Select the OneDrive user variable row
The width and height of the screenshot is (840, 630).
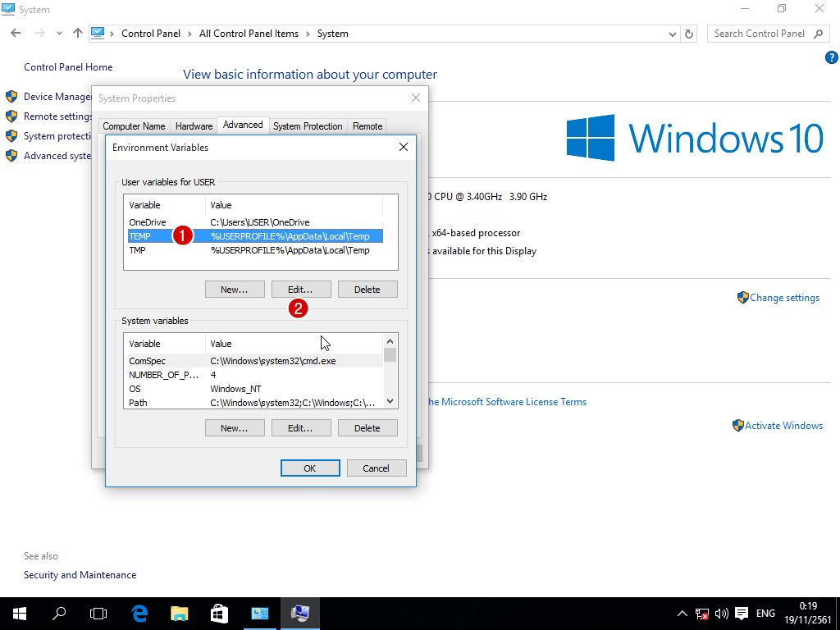pyautogui.click(x=256, y=222)
